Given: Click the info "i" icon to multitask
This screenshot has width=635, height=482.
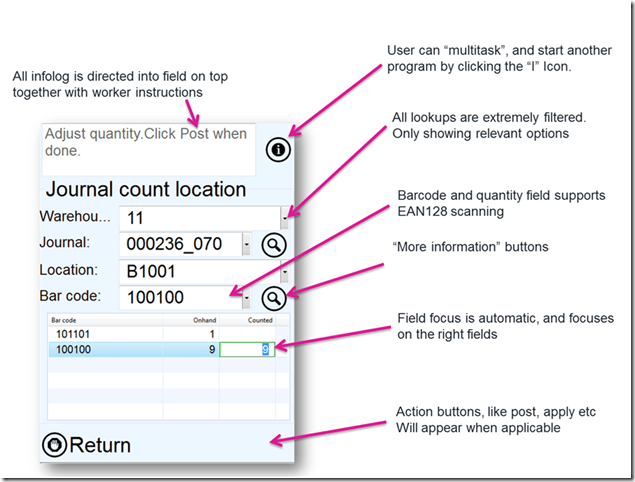Looking at the screenshot, I should 278,150.
